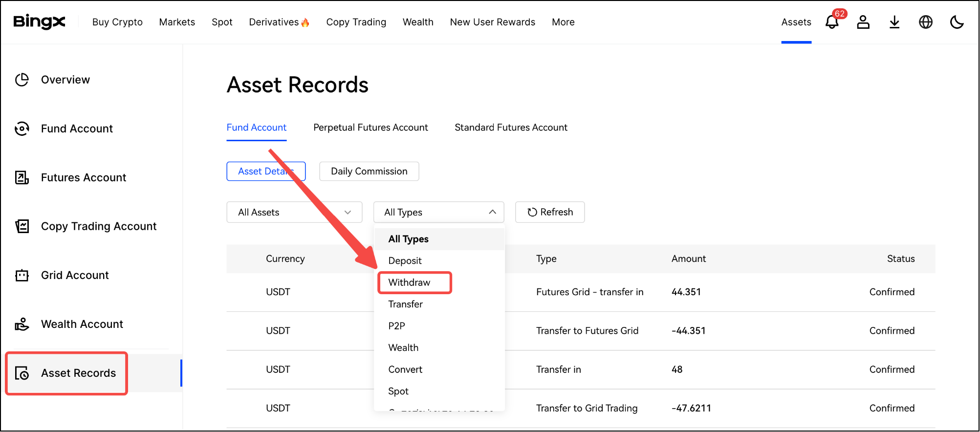Choose Deposit in the type list
980x432 pixels.
pyautogui.click(x=405, y=260)
